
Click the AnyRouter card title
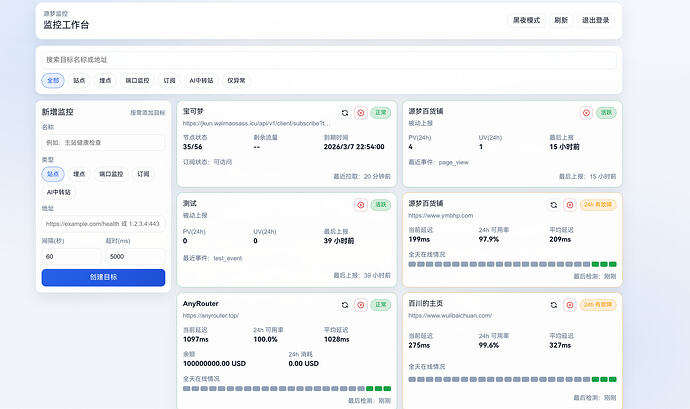[200, 304]
